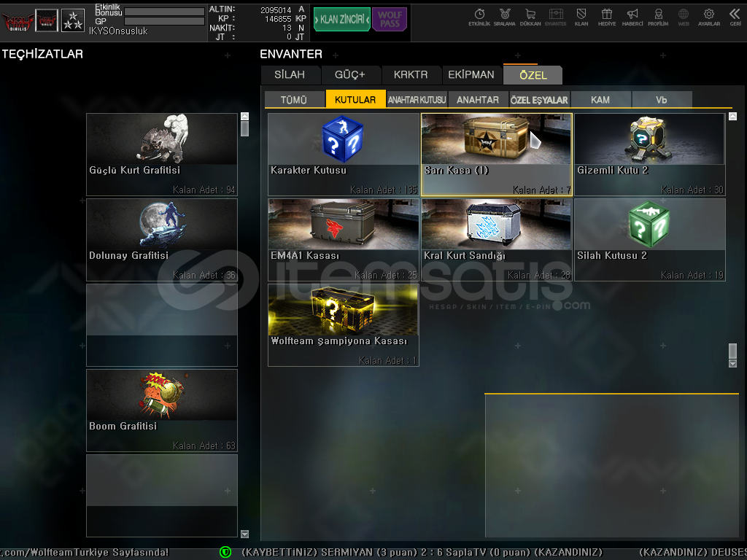Select the Dolunay Grafitisi equipment
747x560 pixels.
point(162,239)
